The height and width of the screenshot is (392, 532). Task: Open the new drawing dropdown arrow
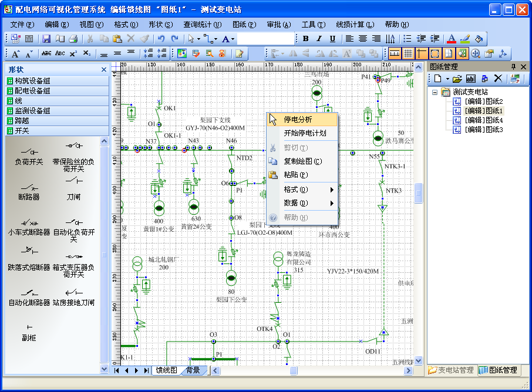447,79
